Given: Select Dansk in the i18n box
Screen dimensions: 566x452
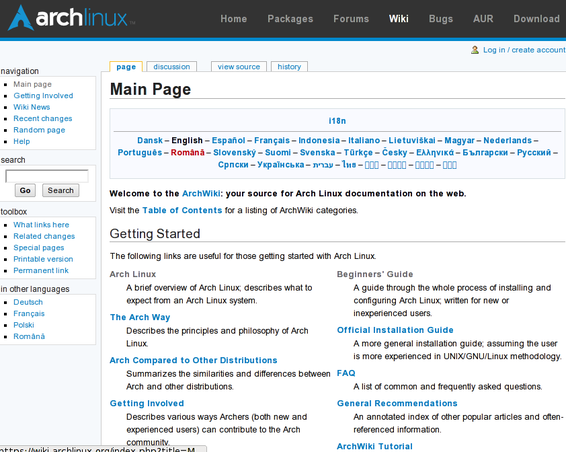Looking at the screenshot, I should coord(150,140).
